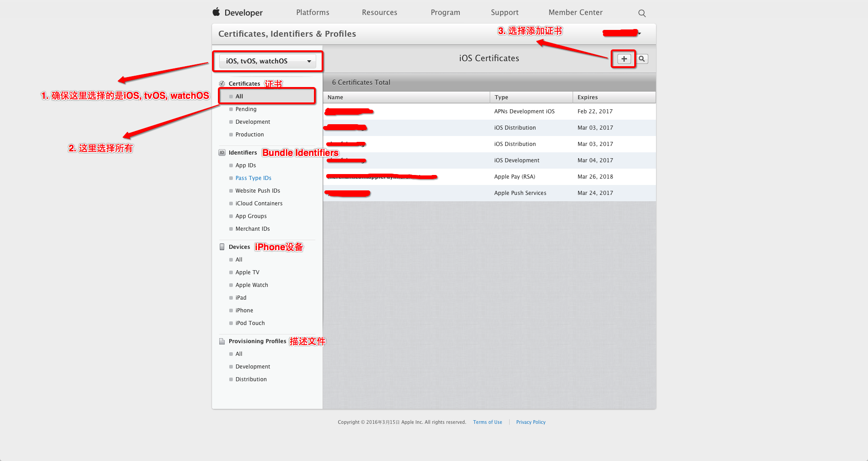Click the Certificates section heading
The image size is (868, 461).
[x=244, y=84]
